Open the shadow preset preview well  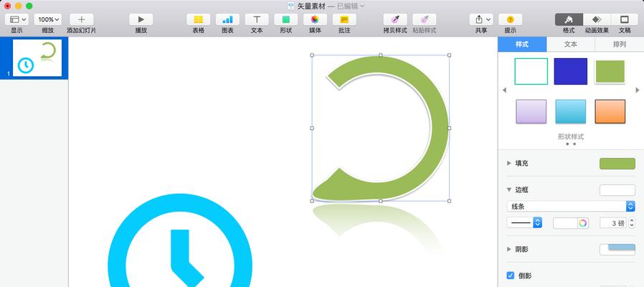617,249
